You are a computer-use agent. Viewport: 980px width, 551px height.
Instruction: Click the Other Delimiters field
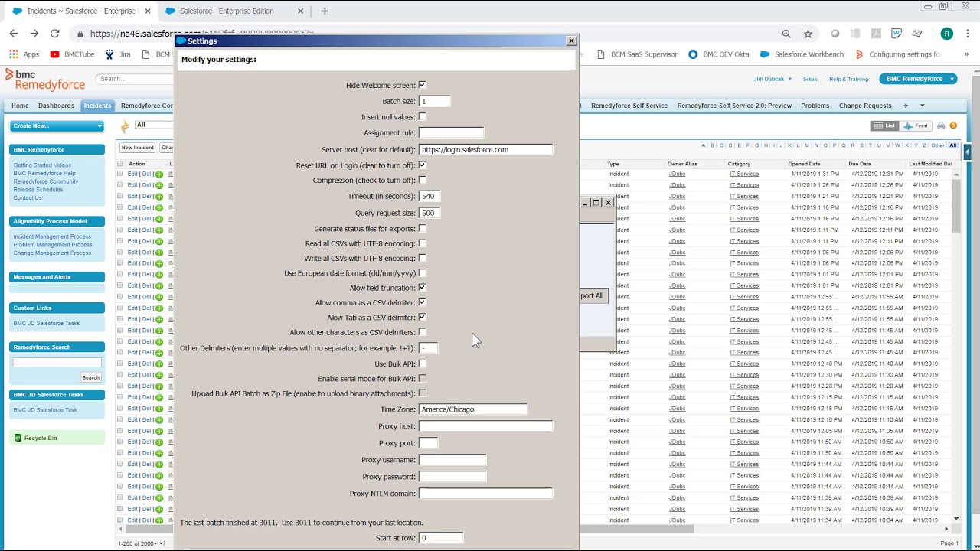(x=428, y=348)
